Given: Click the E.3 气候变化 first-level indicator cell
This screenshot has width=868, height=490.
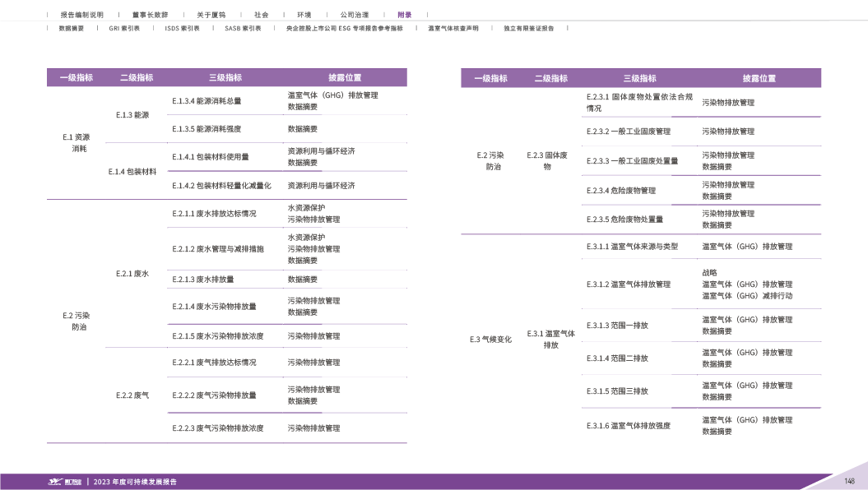Looking at the screenshot, I should [490, 339].
